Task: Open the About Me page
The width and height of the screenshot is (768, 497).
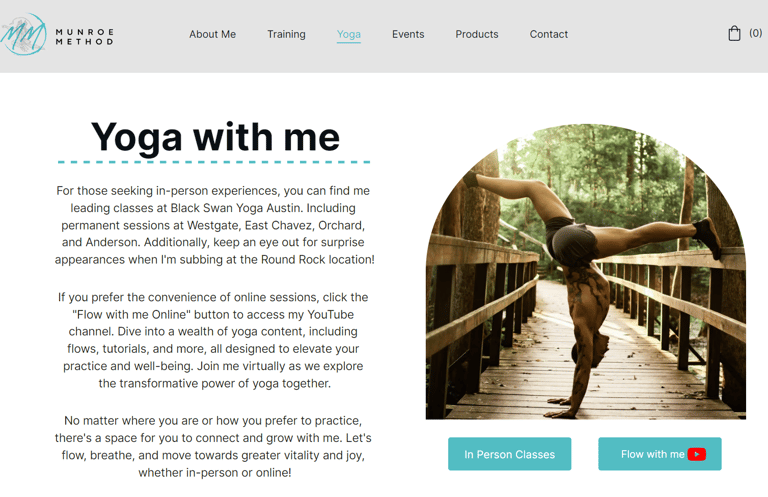Action: pyautogui.click(x=213, y=34)
